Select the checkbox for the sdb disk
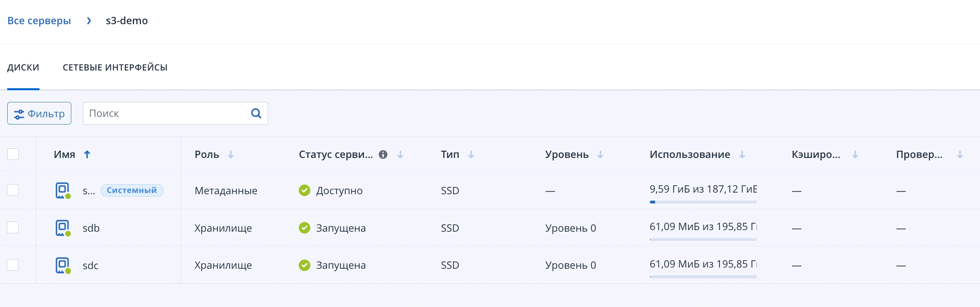This screenshot has height=307, width=980. 13,228
